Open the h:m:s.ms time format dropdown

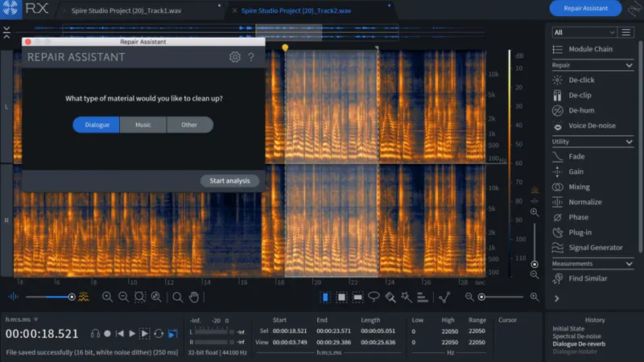pos(22,319)
